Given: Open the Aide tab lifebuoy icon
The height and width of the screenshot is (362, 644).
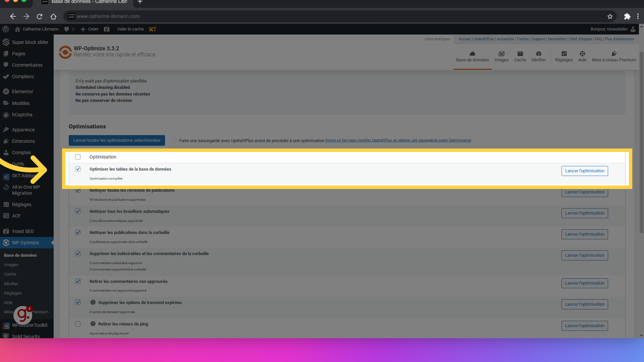Looking at the screenshot, I should [582, 54].
